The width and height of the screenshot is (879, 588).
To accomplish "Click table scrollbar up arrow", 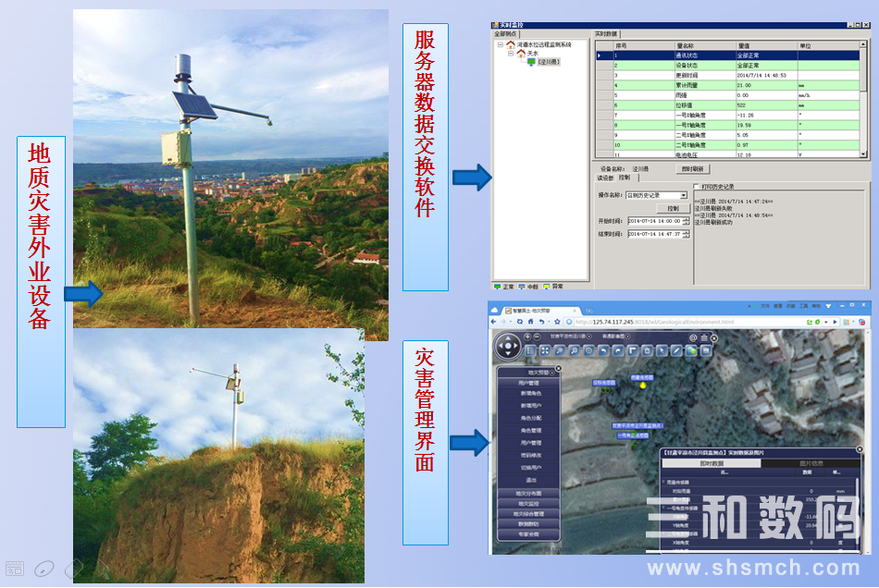I will [x=864, y=44].
